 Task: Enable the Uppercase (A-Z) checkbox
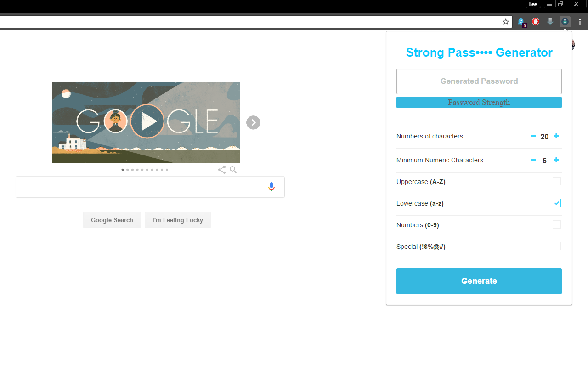(x=557, y=181)
